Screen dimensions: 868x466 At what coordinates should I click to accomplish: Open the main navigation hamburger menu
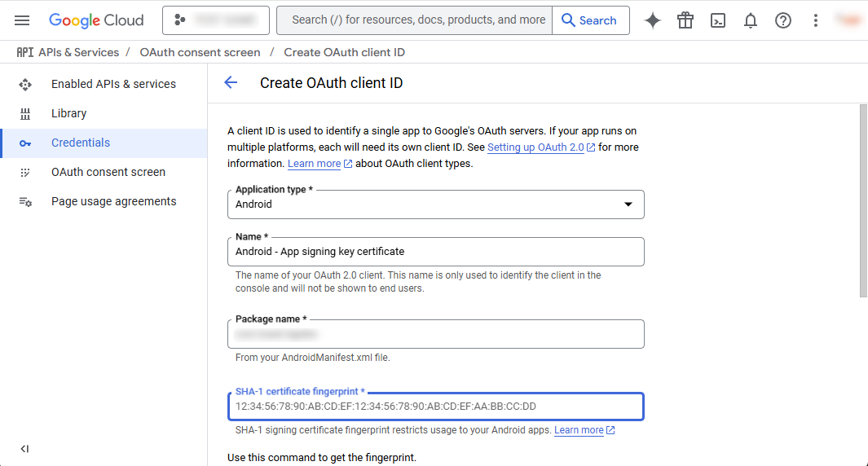22,20
